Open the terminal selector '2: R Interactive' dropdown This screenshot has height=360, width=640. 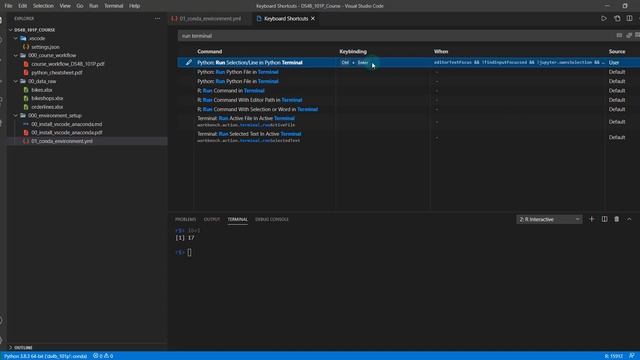(549, 219)
